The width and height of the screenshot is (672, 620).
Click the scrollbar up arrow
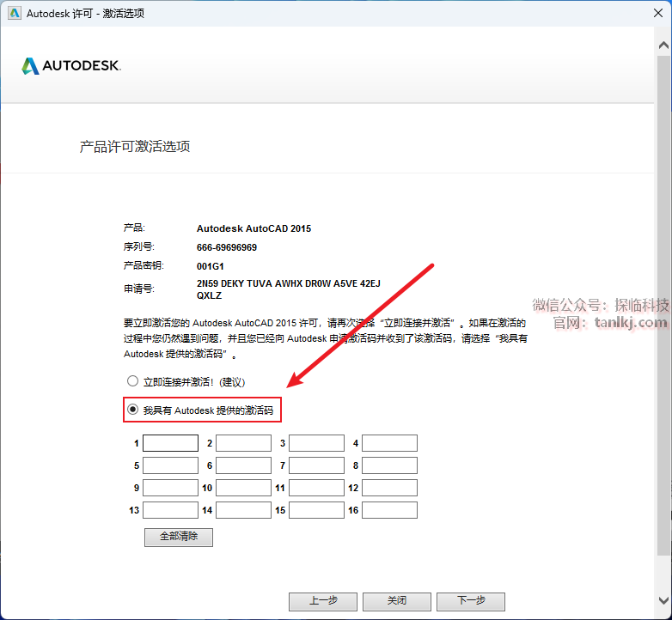(x=663, y=45)
